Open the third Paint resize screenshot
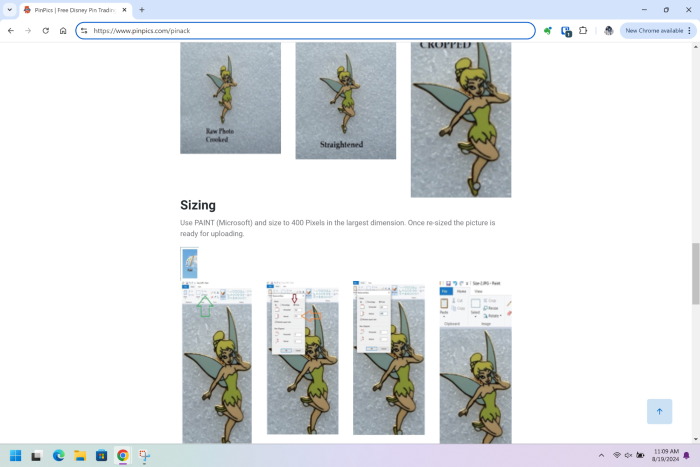 389,358
